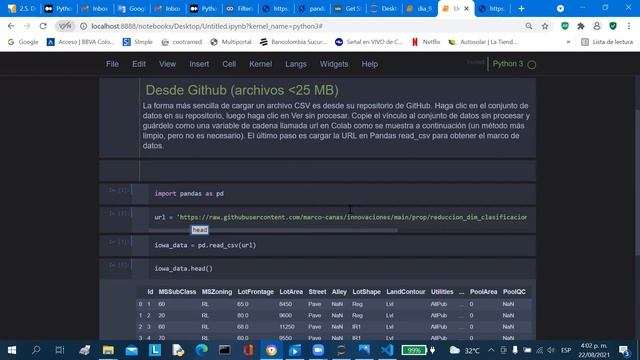
Task: Switch to Chrome on the taskbar
Action: pos(271,350)
